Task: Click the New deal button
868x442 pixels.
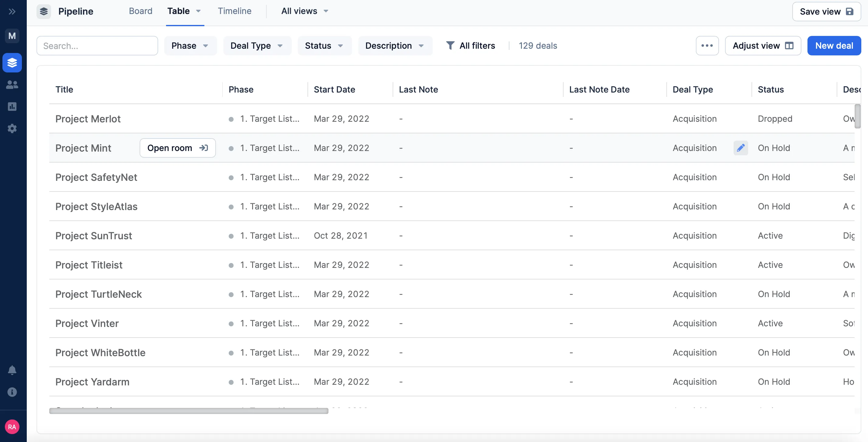Action: 834,46
